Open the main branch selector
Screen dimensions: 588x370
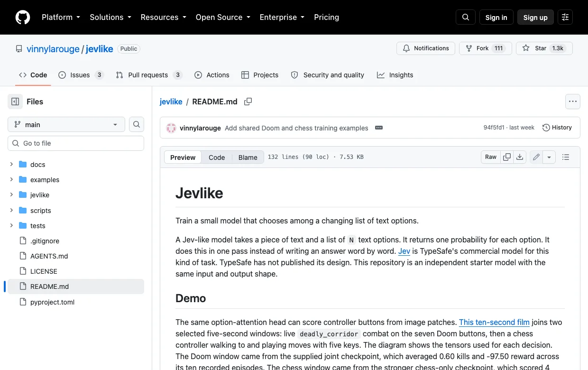(66, 124)
